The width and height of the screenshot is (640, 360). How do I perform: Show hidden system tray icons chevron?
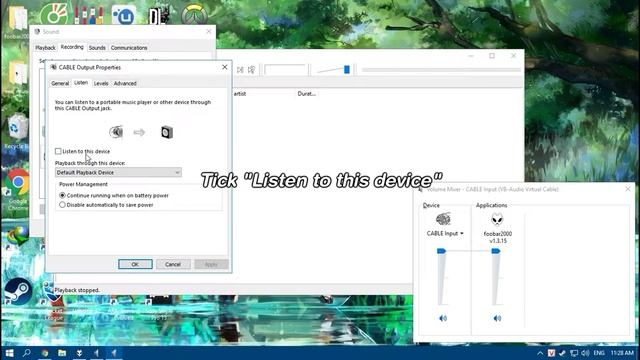tap(540, 353)
